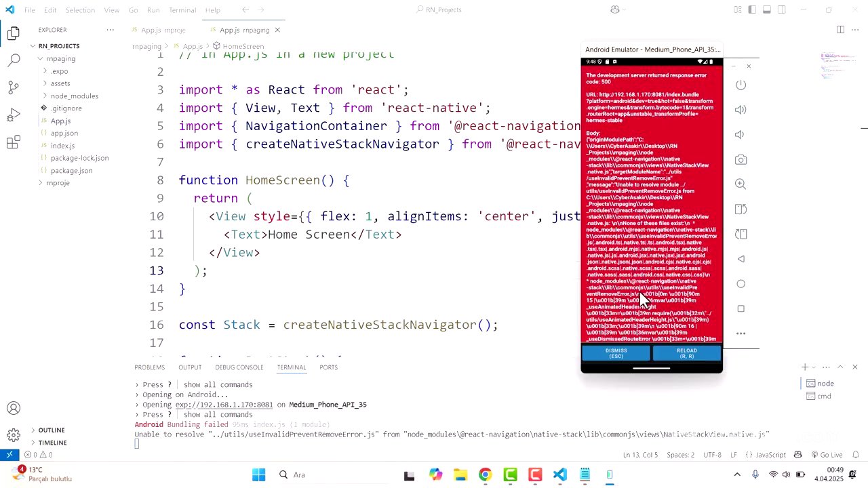The width and height of the screenshot is (868, 488).
Task: Toggle the primary side bar layout icon
Action: [x=752, y=9]
